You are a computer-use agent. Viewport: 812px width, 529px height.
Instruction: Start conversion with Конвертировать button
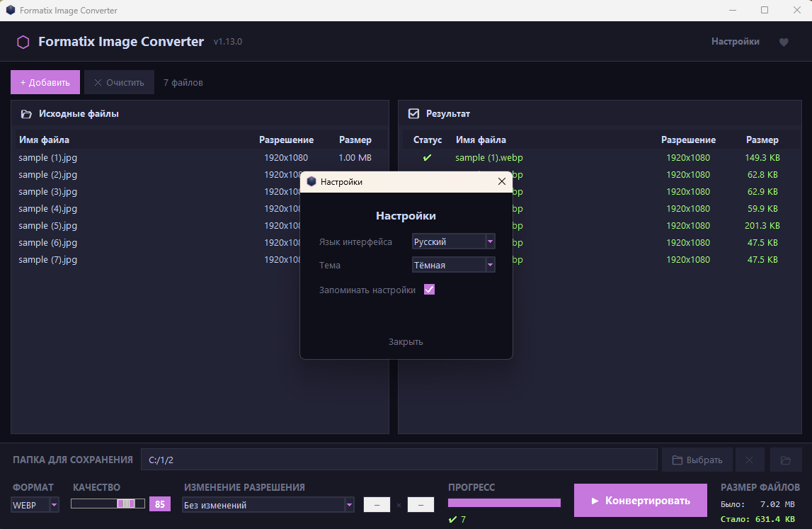(640, 501)
